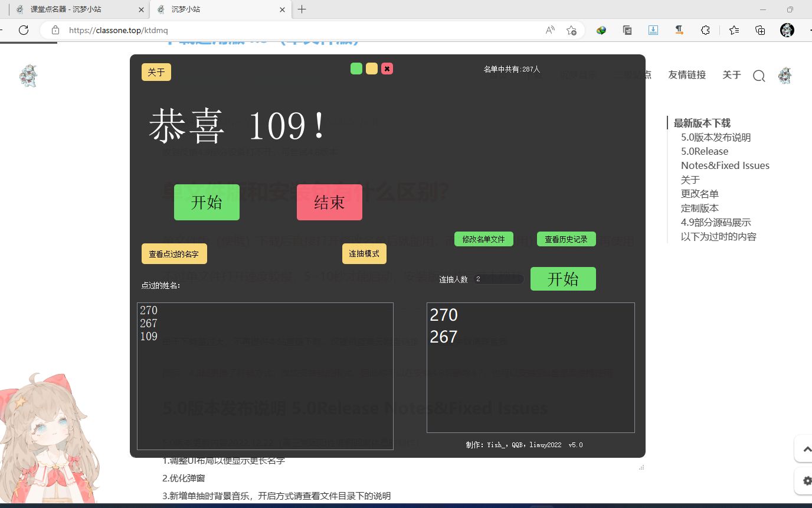
Task: Close the 课堂点名器 - 沉梦小站 tab
Action: coord(141,9)
